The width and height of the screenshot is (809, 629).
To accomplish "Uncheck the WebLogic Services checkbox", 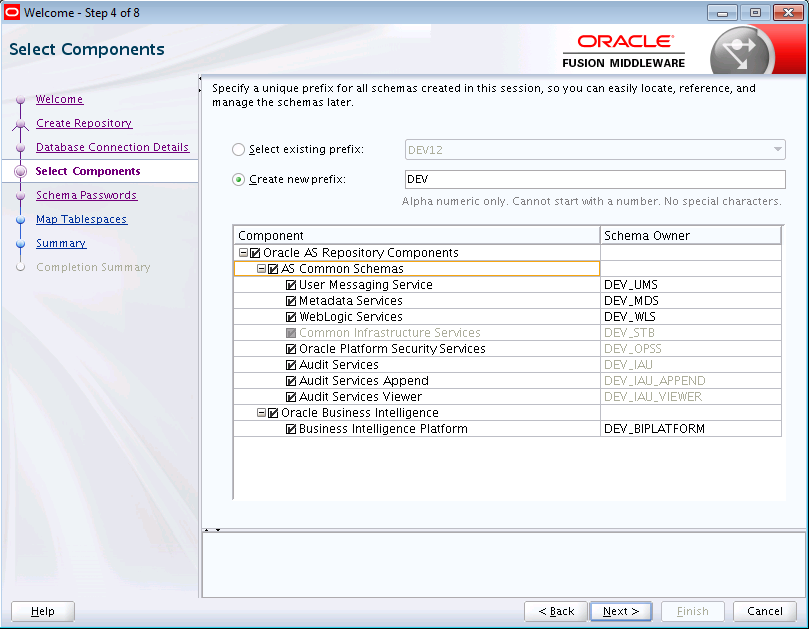I will point(291,317).
